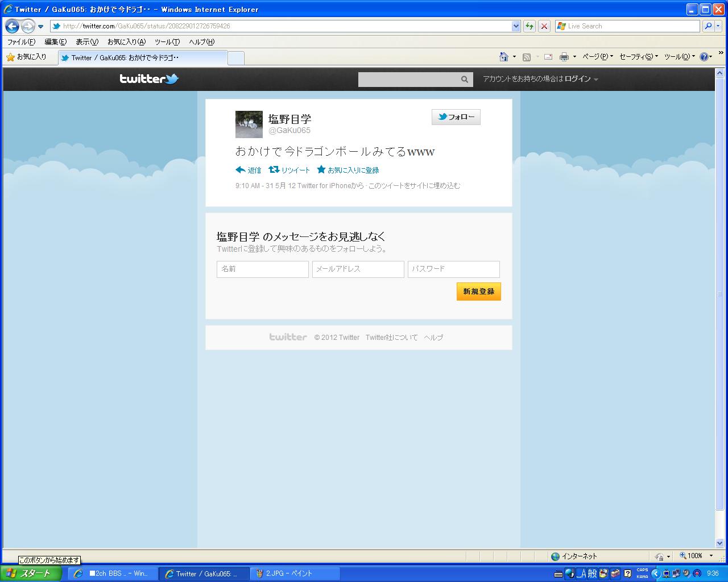Click the Live Search magnifier button
This screenshot has width=728, height=582.
click(708, 26)
